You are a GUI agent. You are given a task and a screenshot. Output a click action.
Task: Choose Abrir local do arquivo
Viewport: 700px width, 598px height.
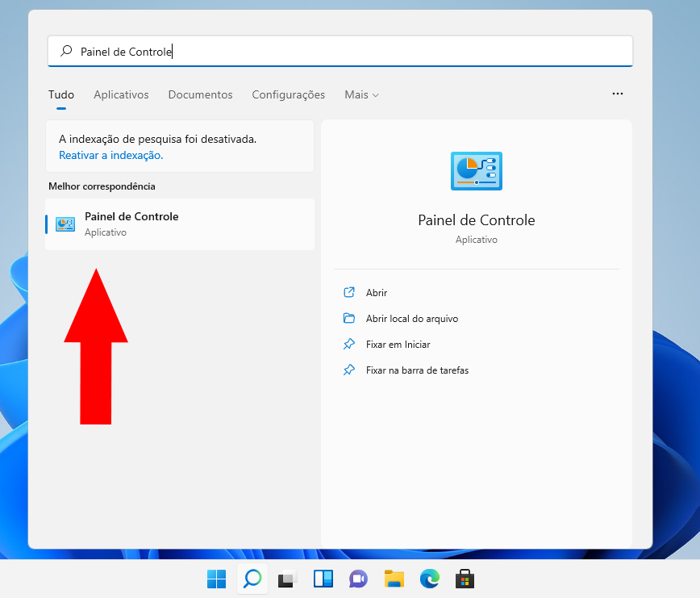[x=411, y=319]
